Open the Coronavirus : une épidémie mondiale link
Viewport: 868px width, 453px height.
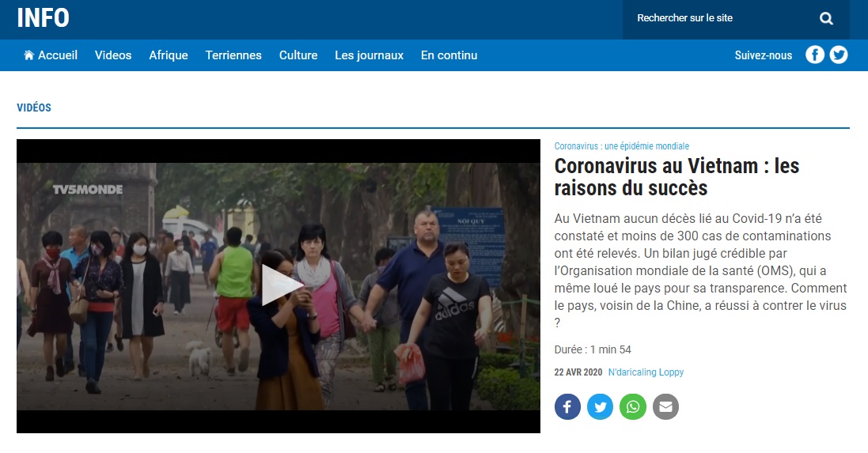(x=622, y=146)
